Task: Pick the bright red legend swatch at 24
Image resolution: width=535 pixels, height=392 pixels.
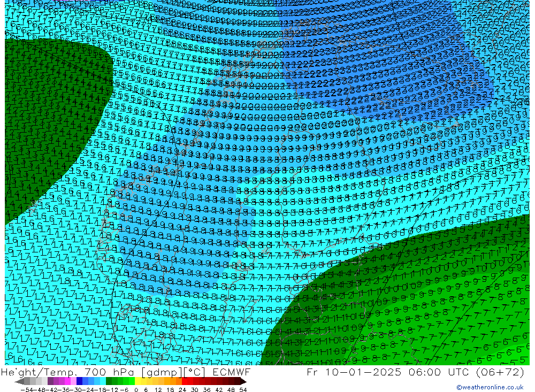Action: tap(185, 381)
